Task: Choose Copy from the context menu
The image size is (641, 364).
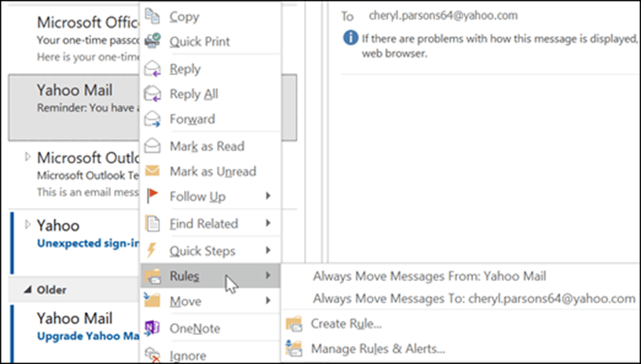Action: (x=210, y=16)
